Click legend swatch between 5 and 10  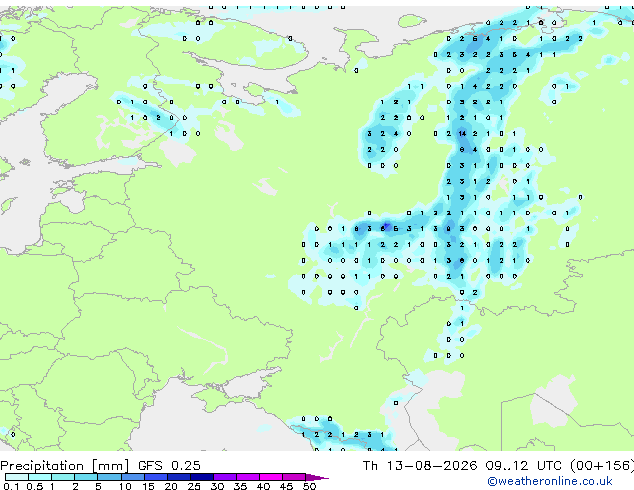tap(109, 477)
